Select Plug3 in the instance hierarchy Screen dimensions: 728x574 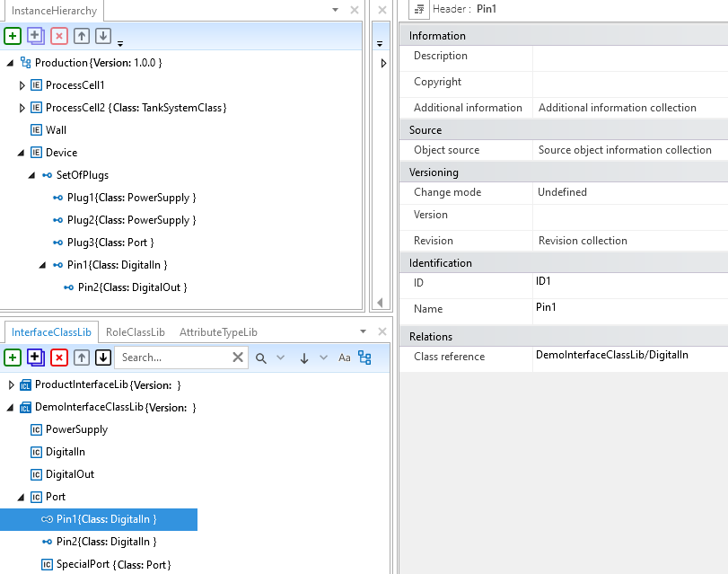pyautogui.click(x=110, y=243)
